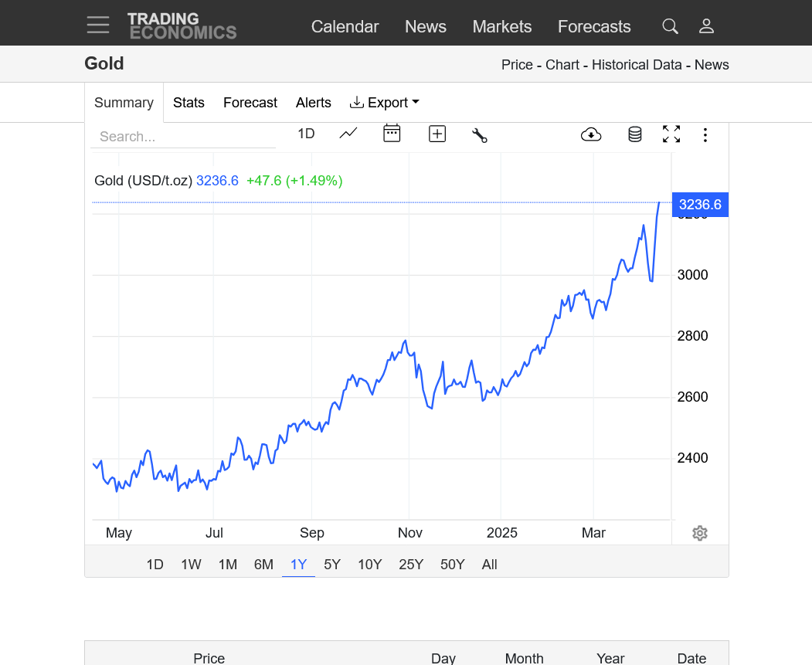Click the chart Search input field
Viewport: 812px width, 665px height.
point(183,137)
